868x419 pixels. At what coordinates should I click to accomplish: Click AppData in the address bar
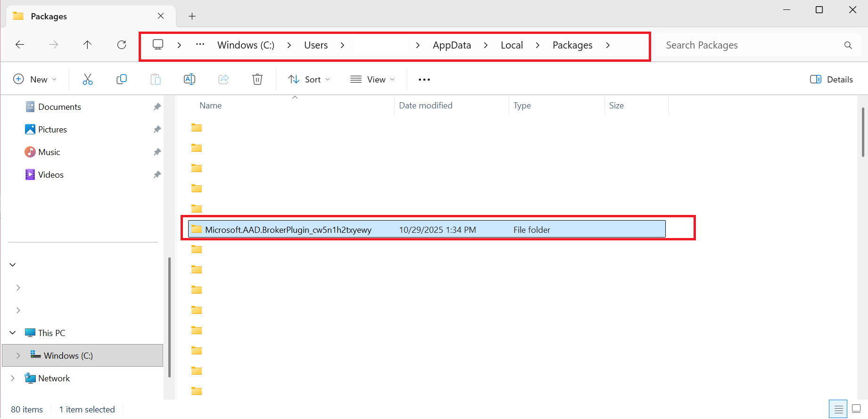tap(452, 45)
